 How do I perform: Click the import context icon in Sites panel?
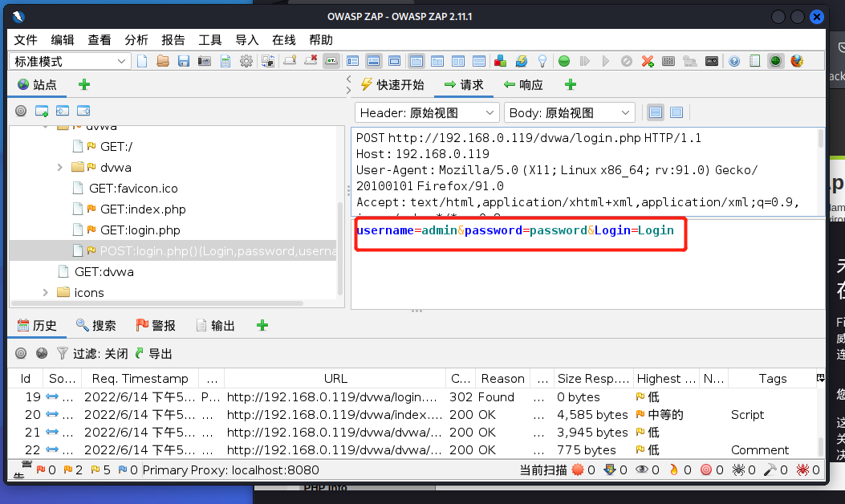tap(63, 111)
